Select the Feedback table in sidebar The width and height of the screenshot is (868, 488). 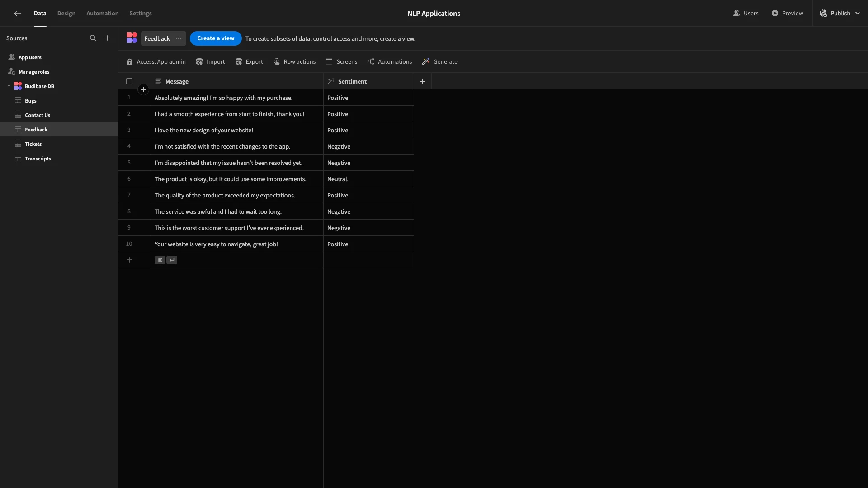coord(59,130)
